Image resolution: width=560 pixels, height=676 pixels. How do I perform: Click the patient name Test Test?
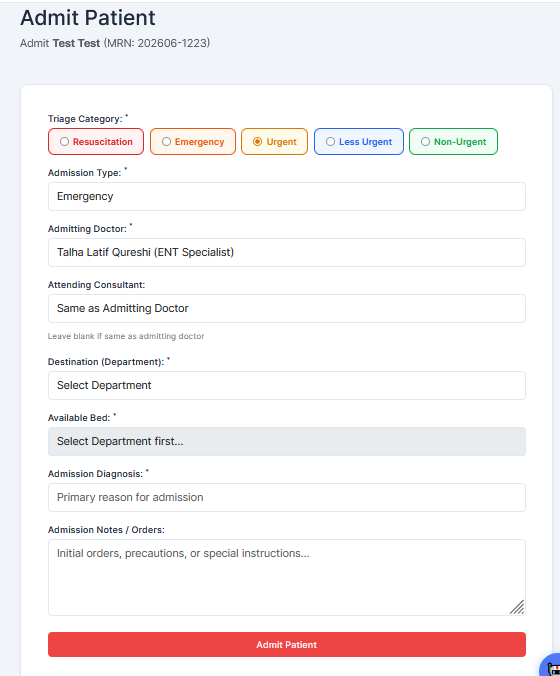click(x=76, y=43)
